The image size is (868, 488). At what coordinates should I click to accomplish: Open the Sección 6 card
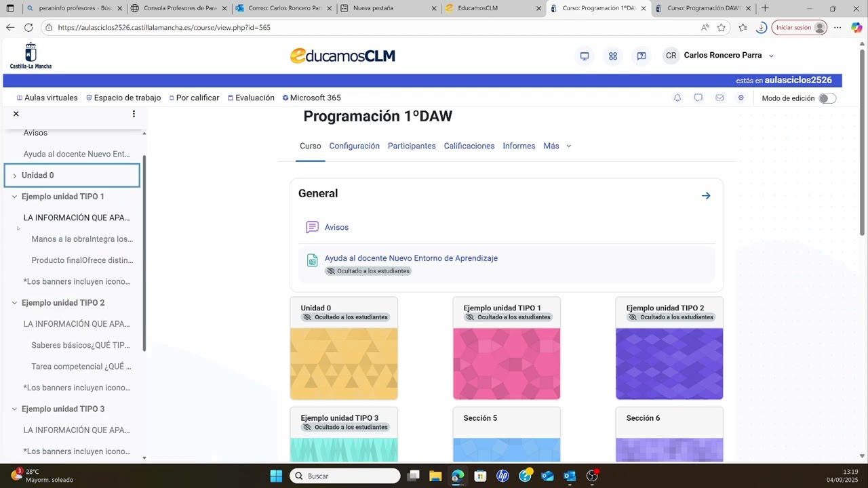click(x=669, y=434)
